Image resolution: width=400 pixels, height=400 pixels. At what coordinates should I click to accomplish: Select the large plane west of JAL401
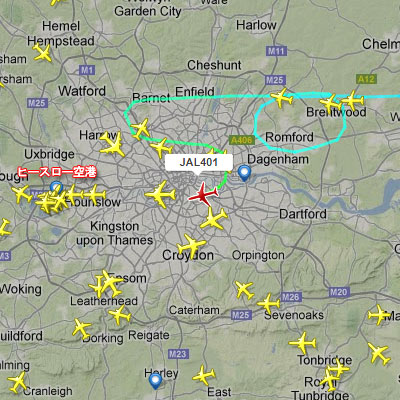click(161, 195)
